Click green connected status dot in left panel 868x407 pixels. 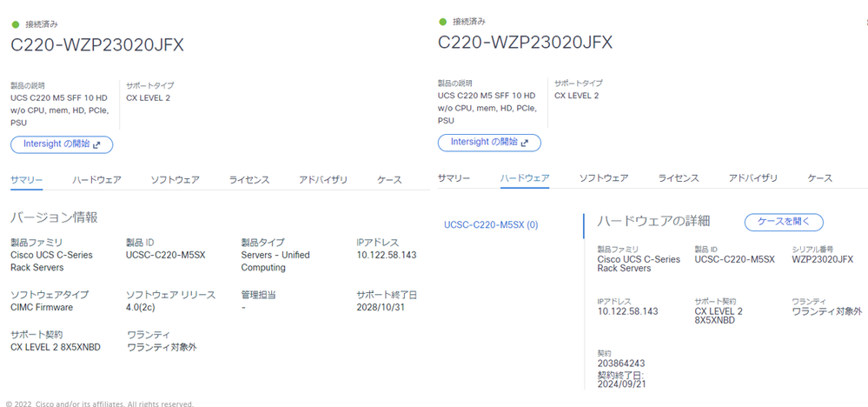click(15, 23)
